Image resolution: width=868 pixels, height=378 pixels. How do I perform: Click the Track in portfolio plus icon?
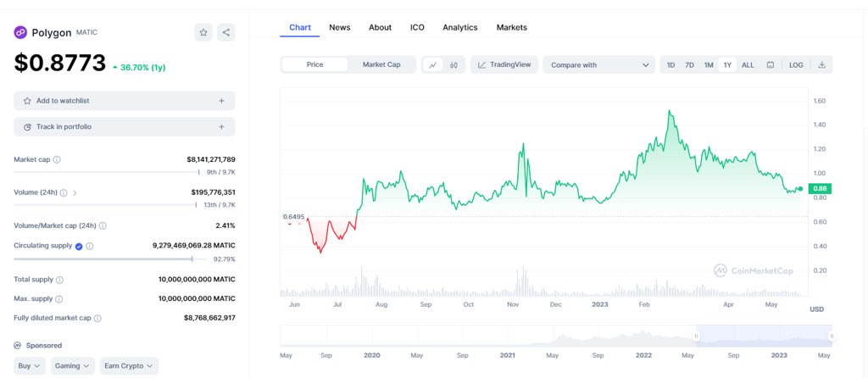tap(221, 127)
